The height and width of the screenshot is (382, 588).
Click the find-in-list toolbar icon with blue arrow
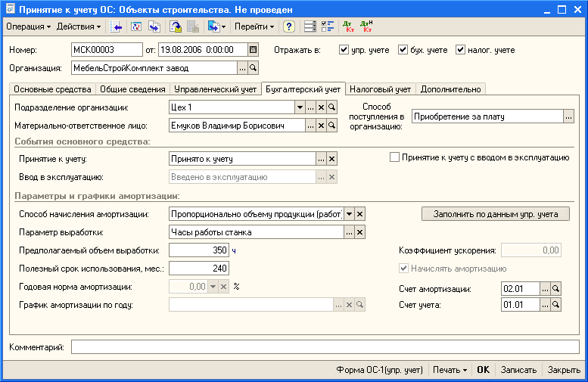coord(116,26)
